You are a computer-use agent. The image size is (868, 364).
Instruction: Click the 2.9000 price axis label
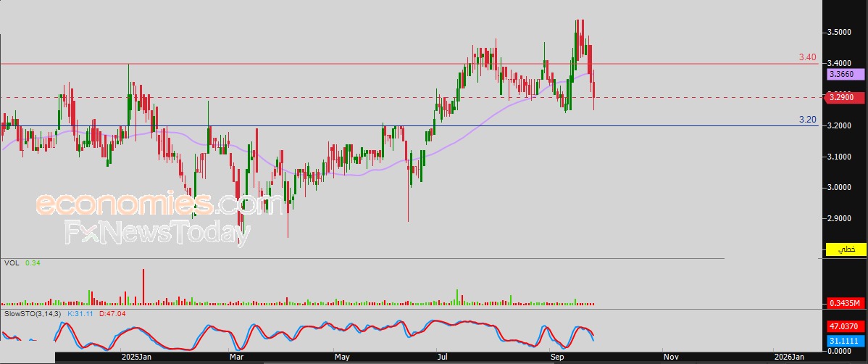click(x=839, y=218)
